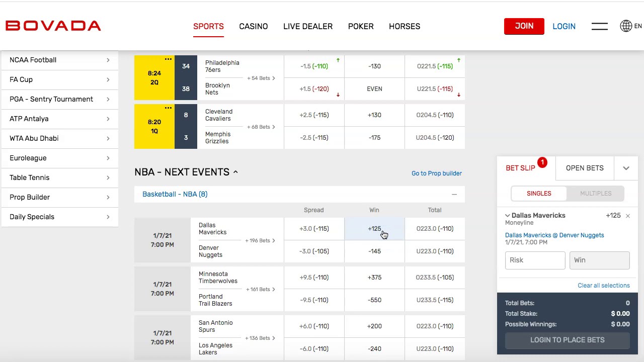Show +136 Bets for Spurs game
This screenshot has width=644, height=362.
[x=260, y=338]
